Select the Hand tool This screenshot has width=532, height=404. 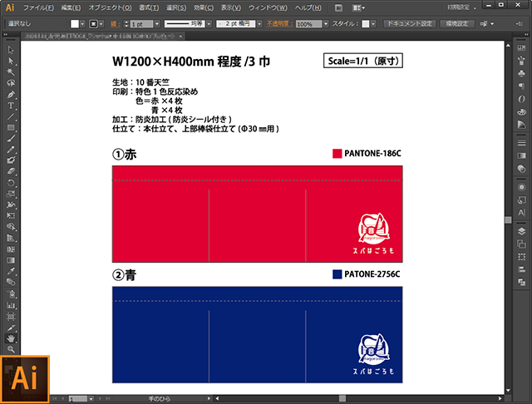coord(11,338)
